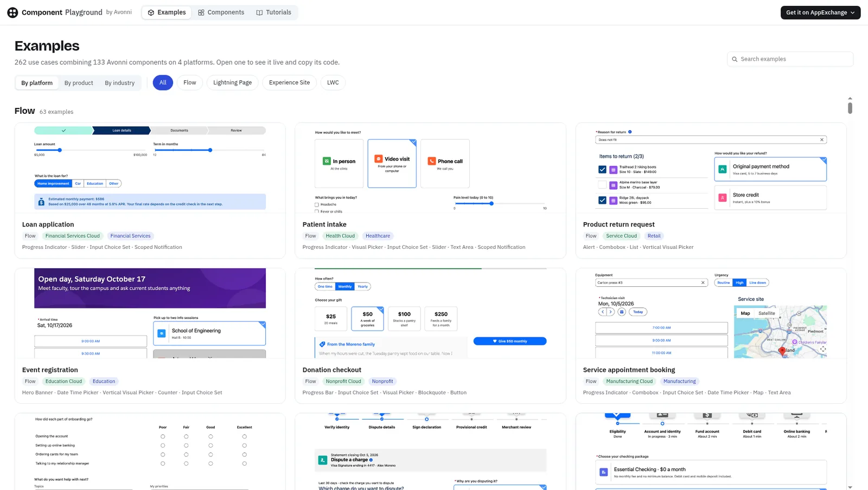
Task: Filter examples by LWC
Action: (x=333, y=82)
